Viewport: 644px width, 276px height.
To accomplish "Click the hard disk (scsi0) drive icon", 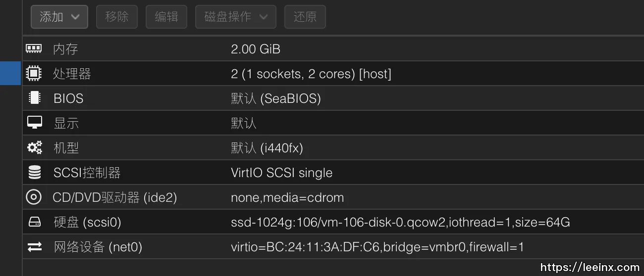I will pos(34,222).
